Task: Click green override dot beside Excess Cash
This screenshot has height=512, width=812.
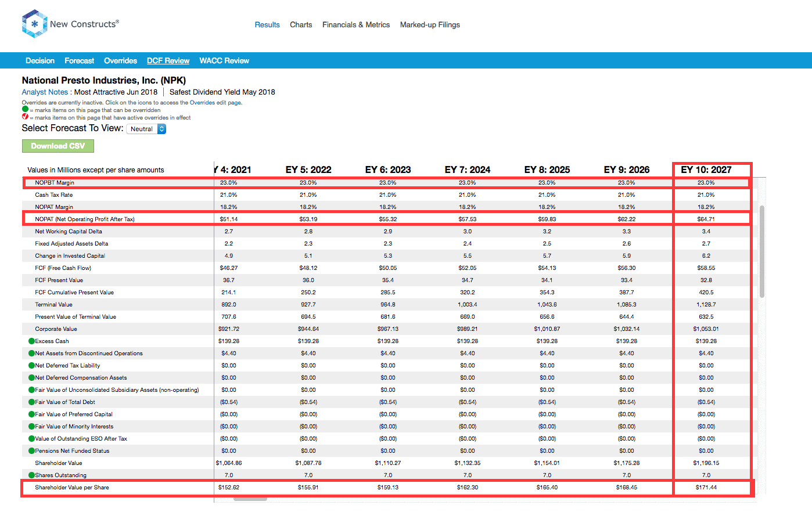Action: 31,341
